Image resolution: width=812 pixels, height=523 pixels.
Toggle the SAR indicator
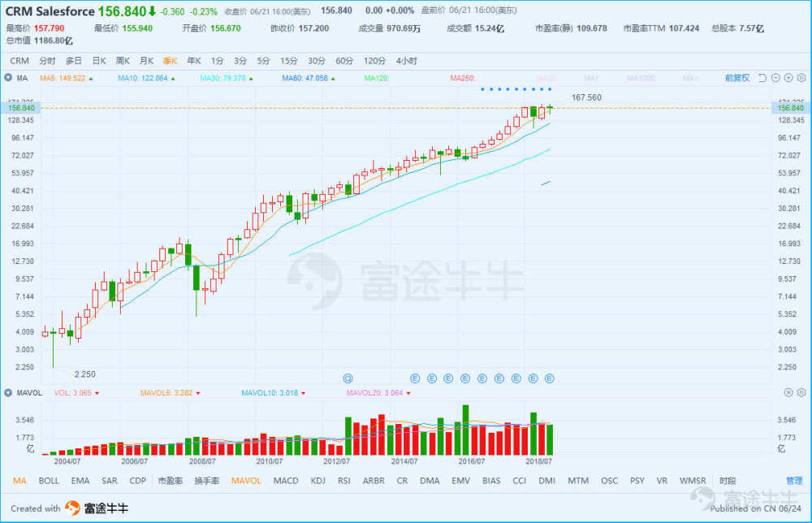[110, 481]
